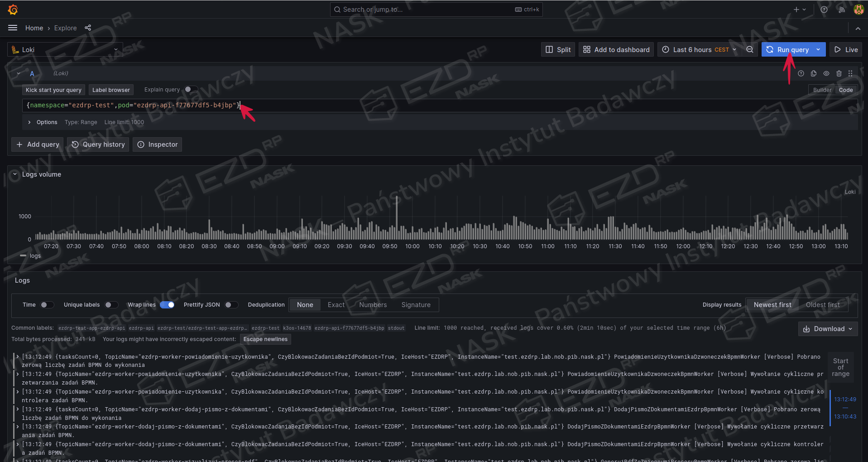The image size is (868, 462).
Task: Turn on Prettify JSON toggle
Action: click(231, 305)
